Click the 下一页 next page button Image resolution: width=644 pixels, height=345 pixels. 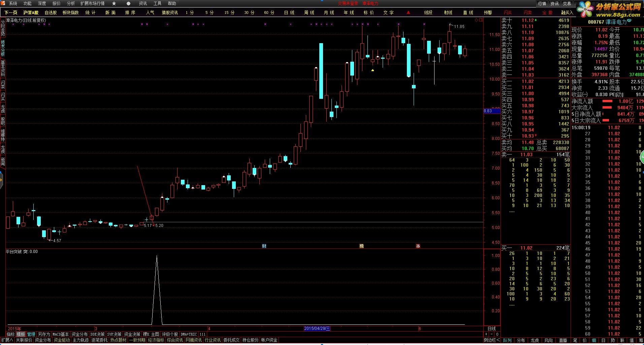point(11,12)
